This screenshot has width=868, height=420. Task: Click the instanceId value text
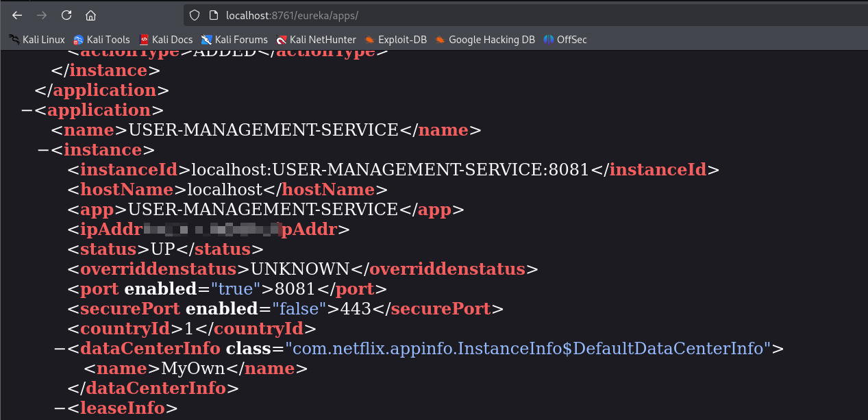click(x=390, y=170)
